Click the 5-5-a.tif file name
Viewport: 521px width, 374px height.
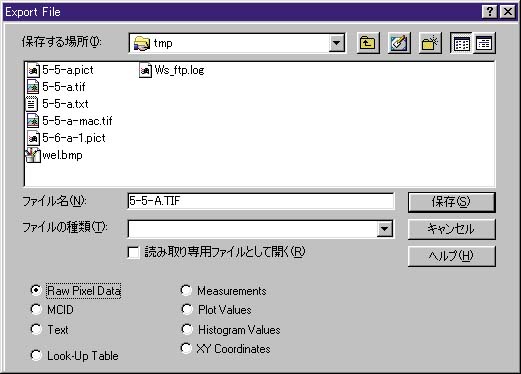pyautogui.click(x=64, y=87)
